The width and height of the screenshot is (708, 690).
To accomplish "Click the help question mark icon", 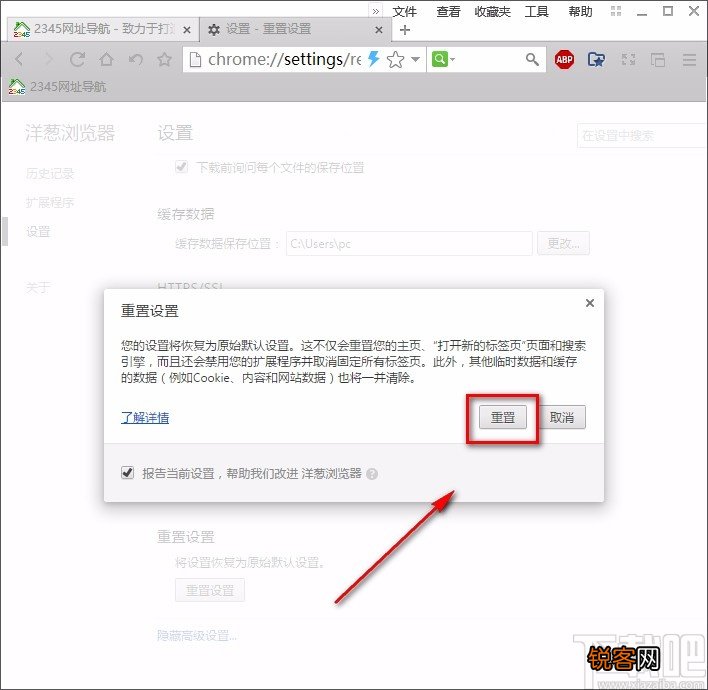I will click(372, 474).
